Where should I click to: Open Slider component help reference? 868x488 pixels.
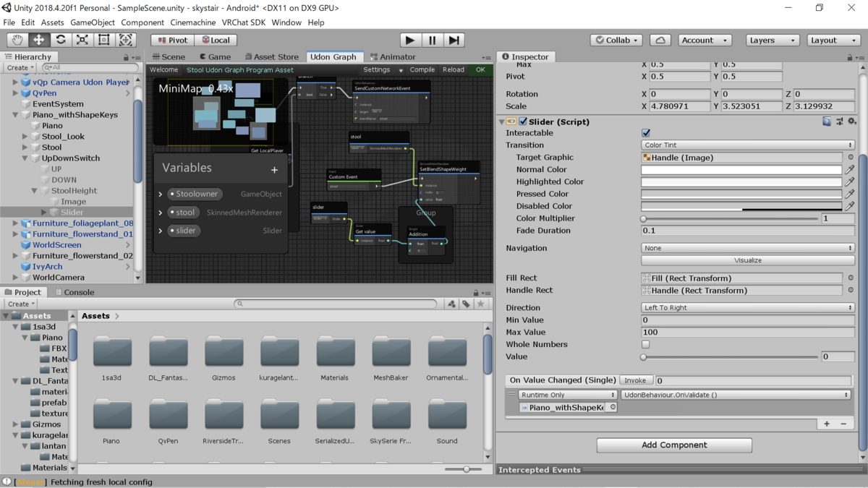click(x=827, y=121)
